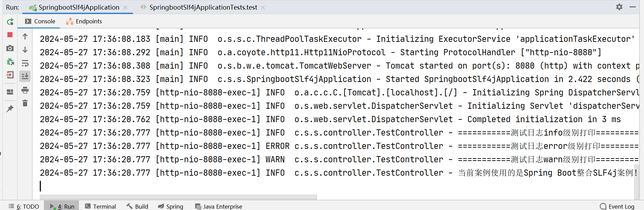The image size is (644, 210).
Task: Toggle Scroll to End for console output
Action: click(25, 77)
